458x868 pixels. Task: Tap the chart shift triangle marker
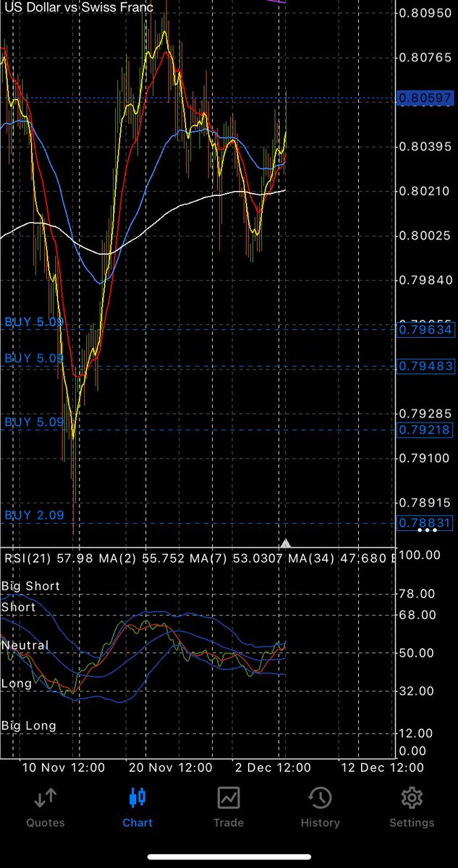[x=286, y=543]
